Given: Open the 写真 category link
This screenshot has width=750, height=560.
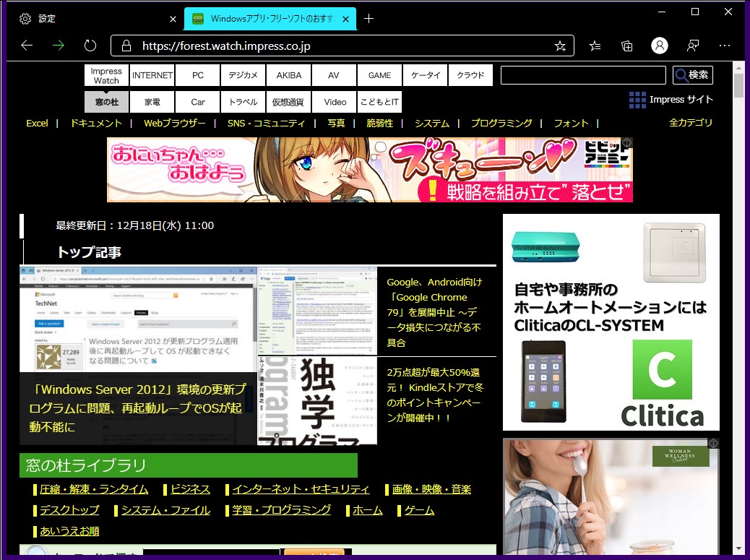Looking at the screenshot, I should coord(336,124).
